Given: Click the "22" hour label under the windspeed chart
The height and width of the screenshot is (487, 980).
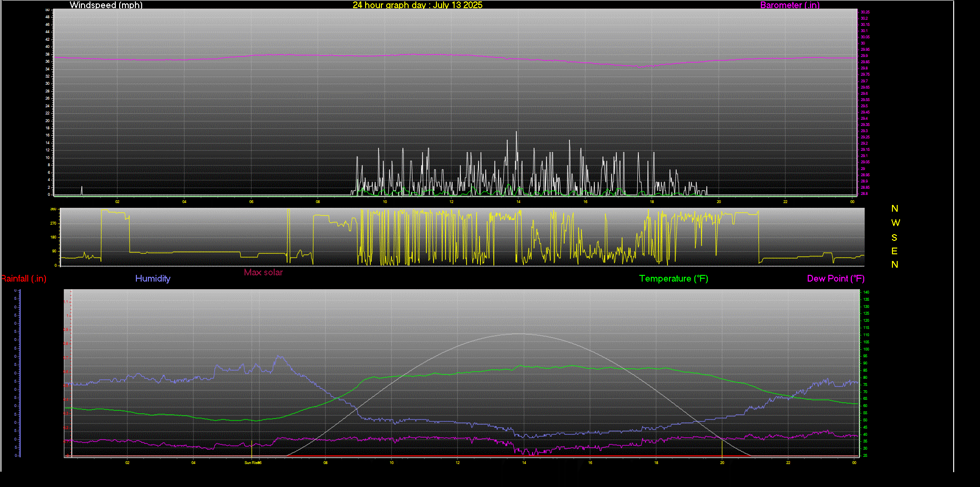Looking at the screenshot, I should 785,202.
